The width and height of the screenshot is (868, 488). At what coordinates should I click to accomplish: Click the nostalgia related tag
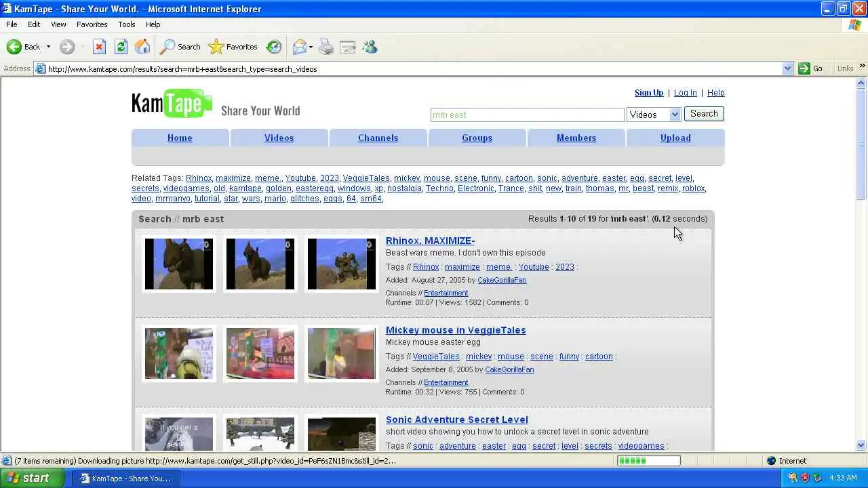tap(404, 188)
